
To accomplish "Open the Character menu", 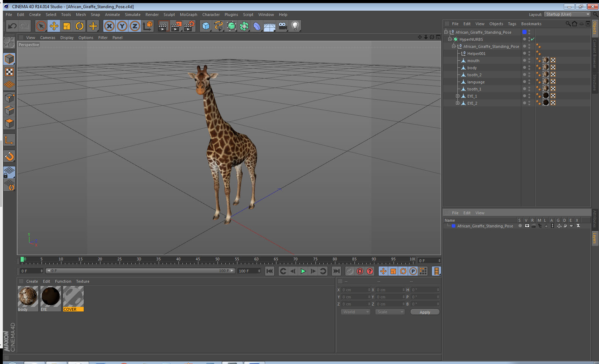I will pos(211,15).
